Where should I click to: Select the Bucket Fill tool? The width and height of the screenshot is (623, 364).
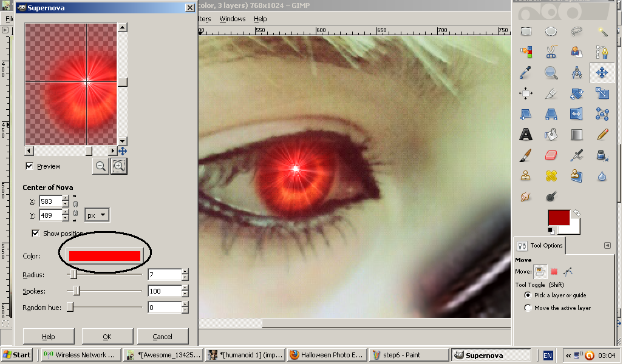pyautogui.click(x=551, y=135)
